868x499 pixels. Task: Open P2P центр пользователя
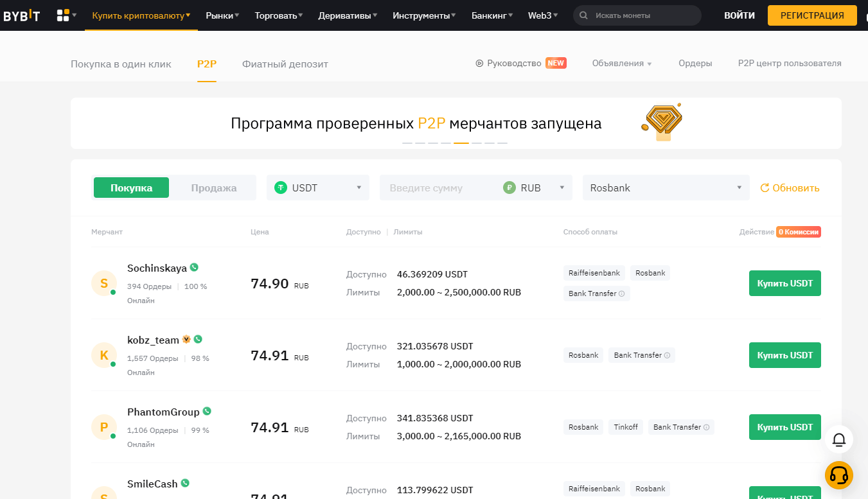(x=790, y=63)
